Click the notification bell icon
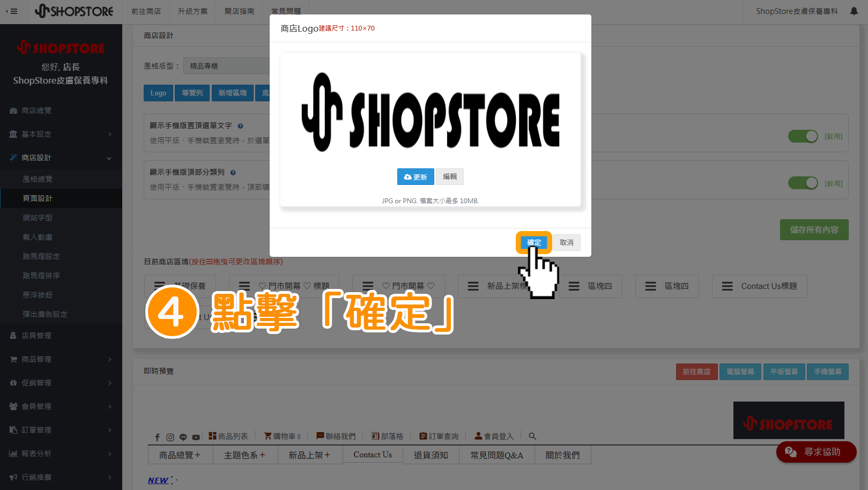 click(854, 11)
